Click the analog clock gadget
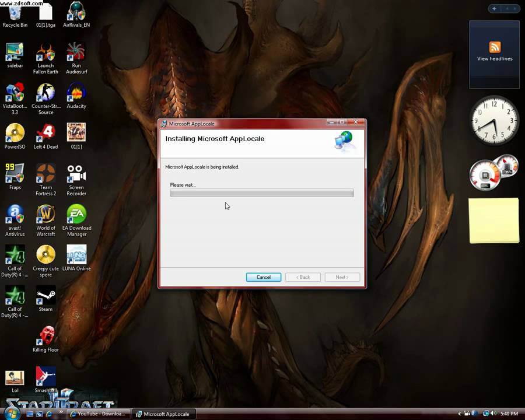 494,121
